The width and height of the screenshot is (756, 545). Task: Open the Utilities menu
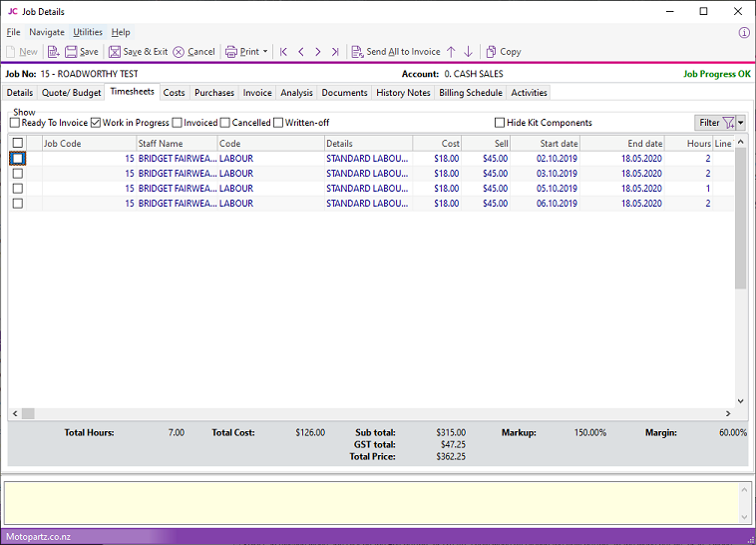pos(88,32)
